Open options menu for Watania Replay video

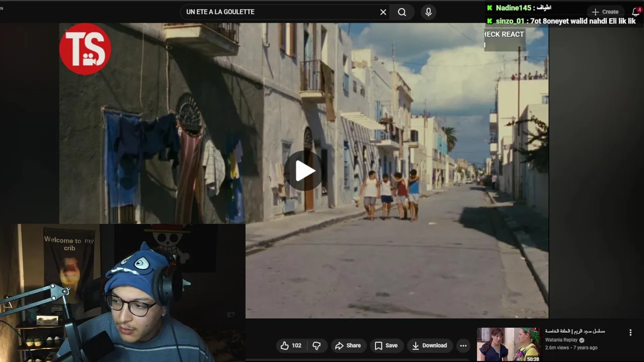tap(630, 332)
